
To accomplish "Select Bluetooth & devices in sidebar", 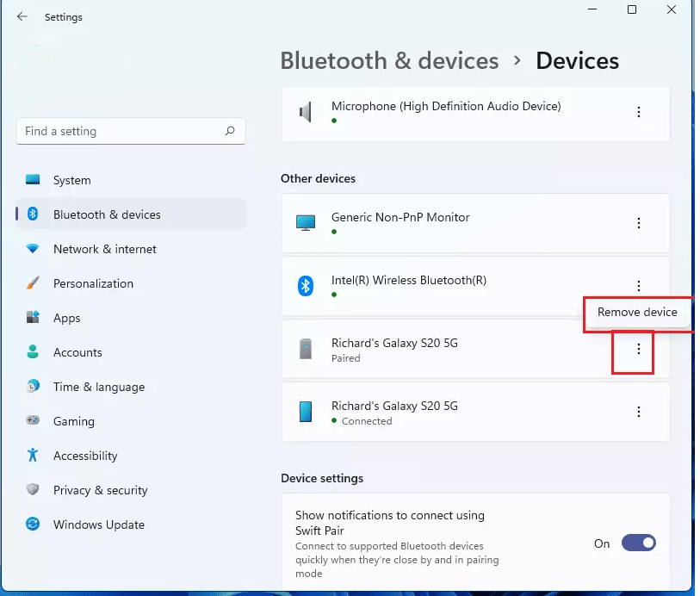I will (x=131, y=214).
